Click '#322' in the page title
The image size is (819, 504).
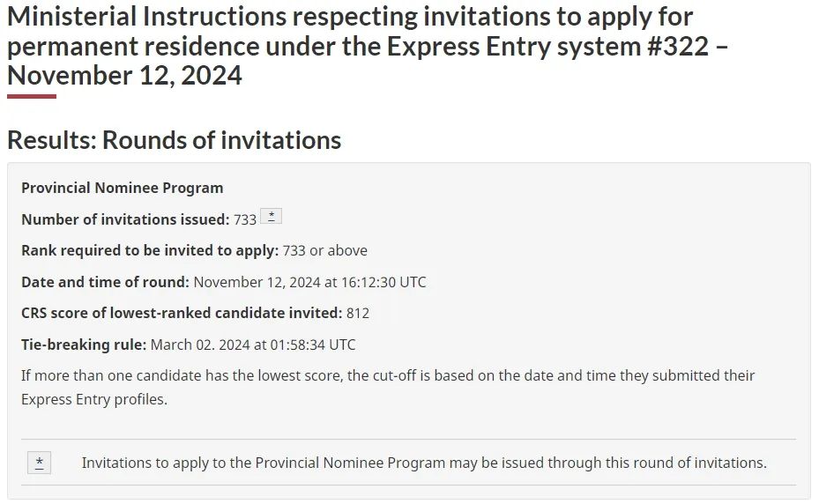click(678, 46)
